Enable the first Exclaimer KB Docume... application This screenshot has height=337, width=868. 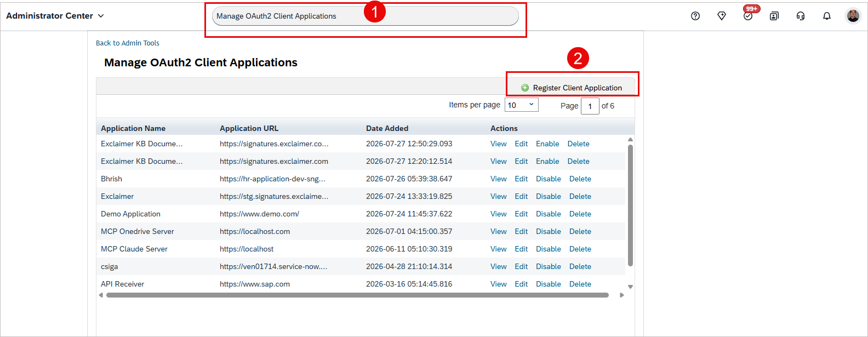point(547,144)
